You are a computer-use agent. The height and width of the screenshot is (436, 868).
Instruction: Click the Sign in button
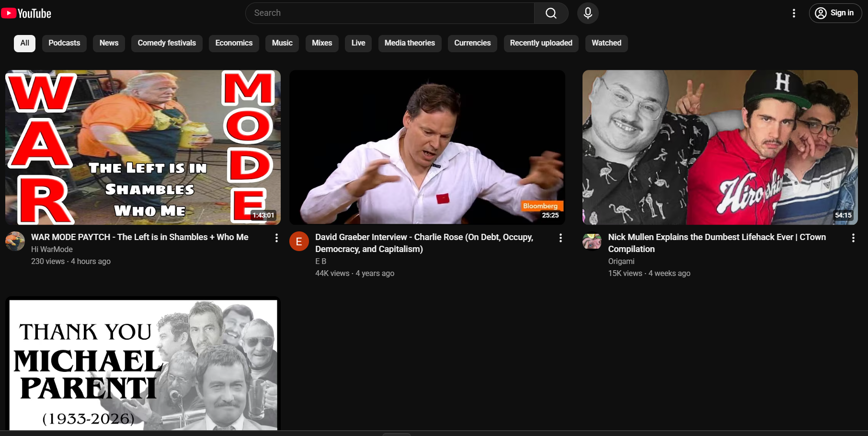pyautogui.click(x=835, y=13)
